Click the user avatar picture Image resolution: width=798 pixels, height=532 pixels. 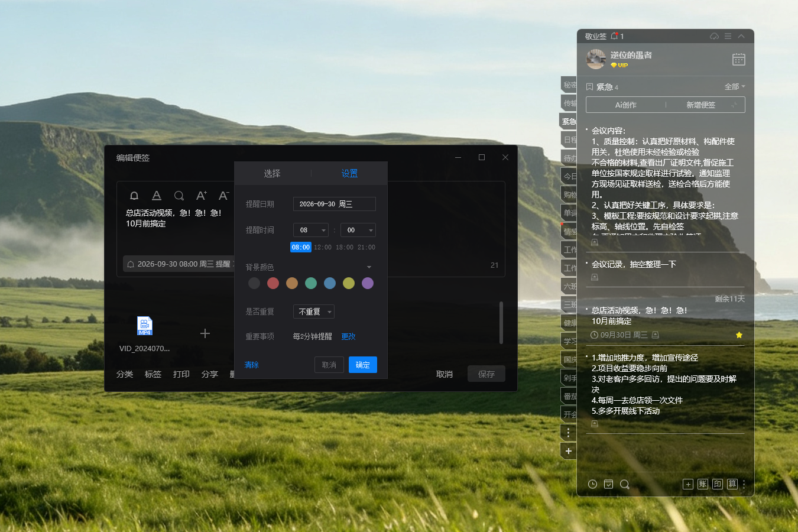[x=596, y=59]
